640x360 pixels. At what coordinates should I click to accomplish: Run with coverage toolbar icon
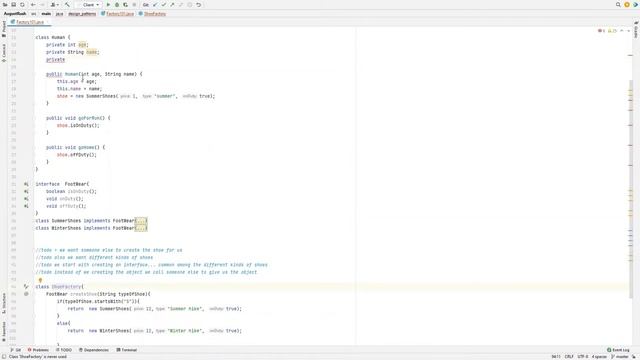(x=125, y=4)
